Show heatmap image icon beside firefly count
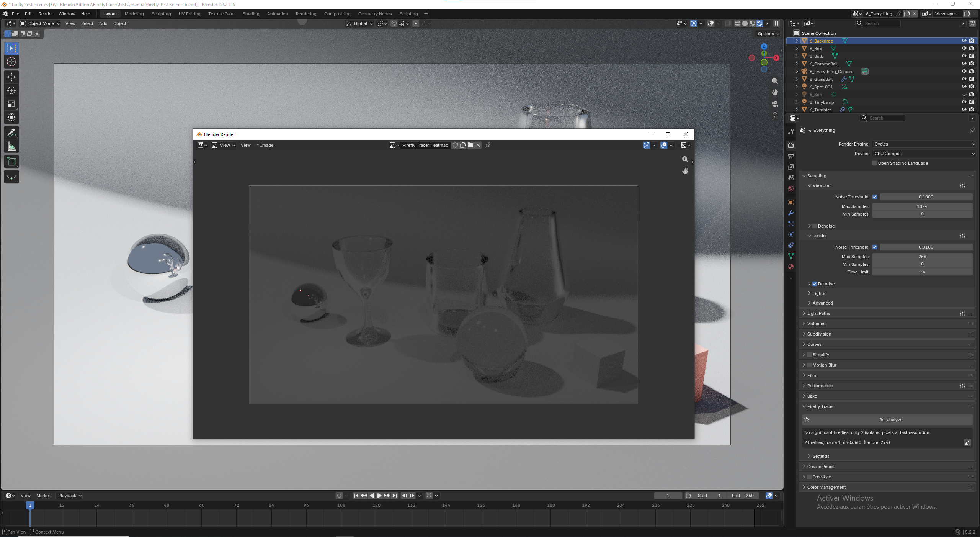 [967, 442]
